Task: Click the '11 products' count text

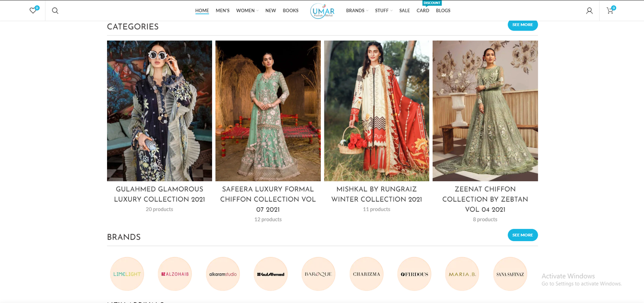Action: coord(377,209)
